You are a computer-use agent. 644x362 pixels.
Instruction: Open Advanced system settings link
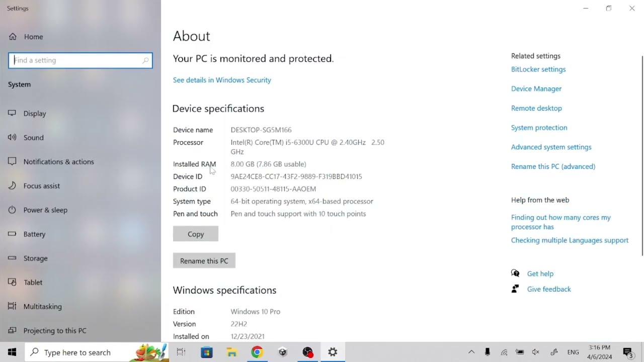(x=551, y=147)
